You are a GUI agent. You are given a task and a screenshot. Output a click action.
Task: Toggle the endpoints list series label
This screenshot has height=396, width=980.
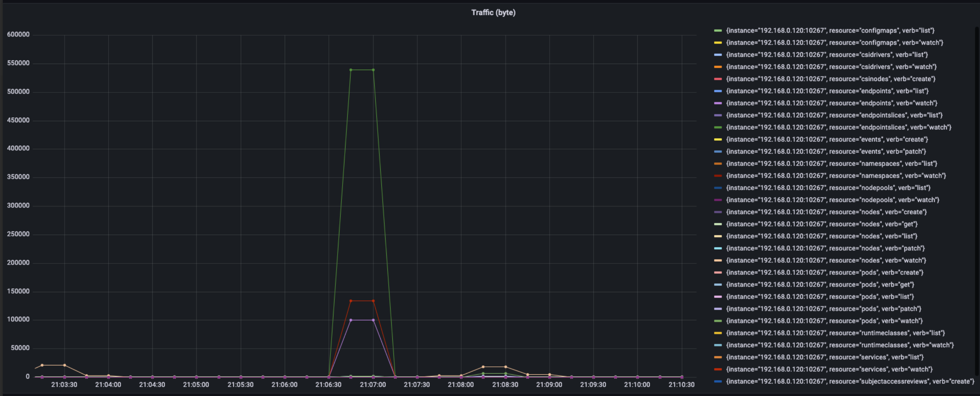click(827, 91)
